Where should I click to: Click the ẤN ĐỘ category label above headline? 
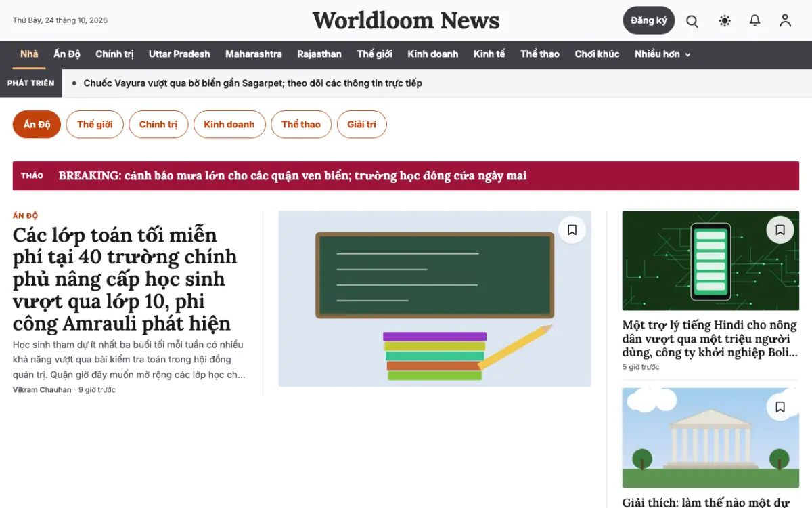click(25, 216)
